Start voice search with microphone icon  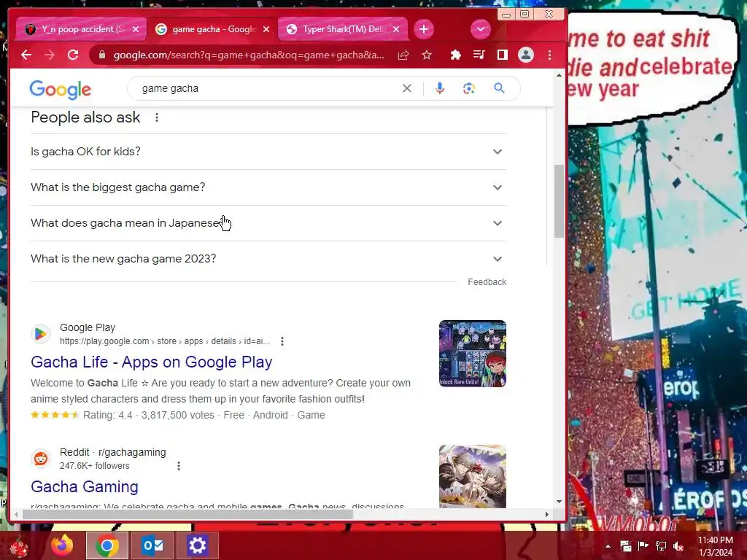click(x=440, y=88)
